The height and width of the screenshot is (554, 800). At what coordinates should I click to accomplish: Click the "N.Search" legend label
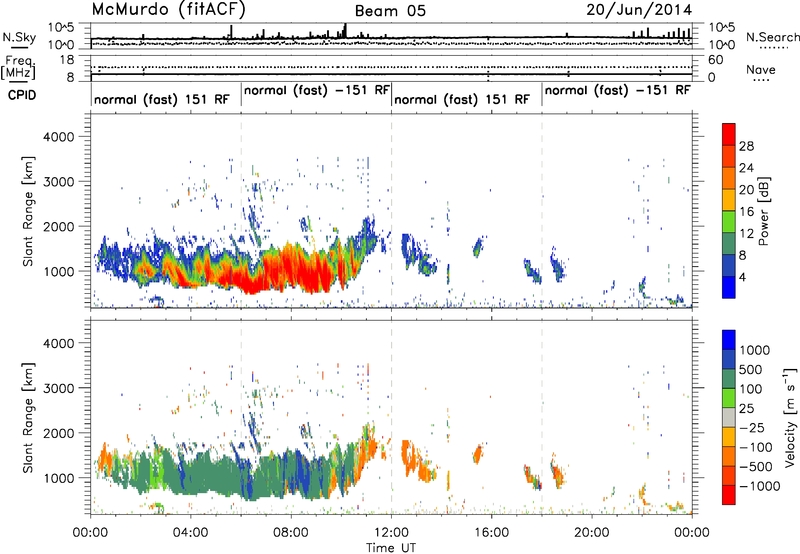click(x=773, y=37)
